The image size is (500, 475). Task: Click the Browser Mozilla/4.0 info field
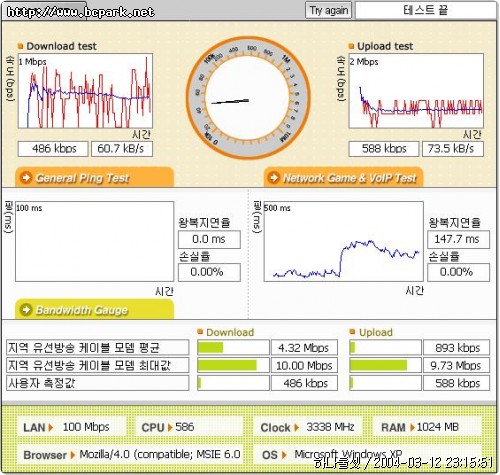click(130, 454)
